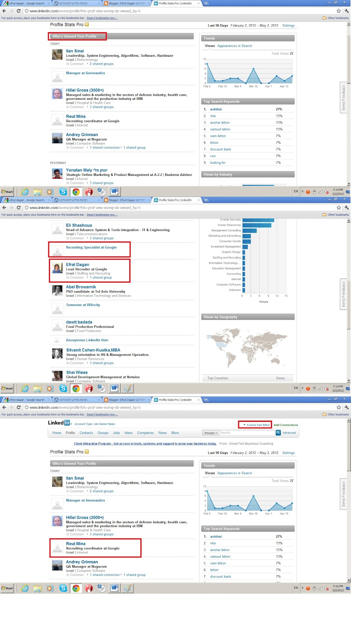
Task: Click Send Feedback tab beside the industry bar chart
Action: [344, 294]
